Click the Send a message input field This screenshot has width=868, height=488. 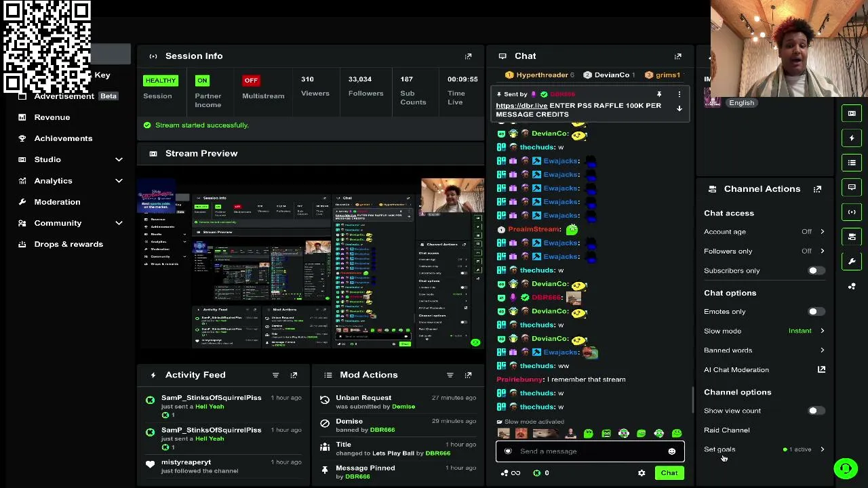click(x=590, y=451)
